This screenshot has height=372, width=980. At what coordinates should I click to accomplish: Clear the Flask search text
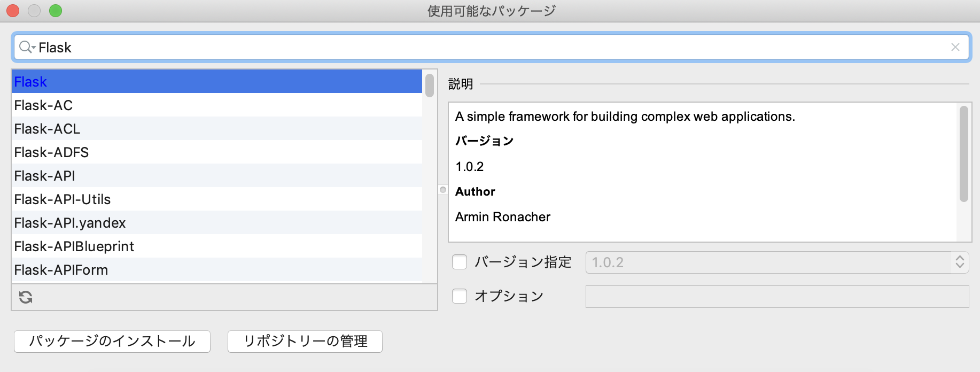(955, 47)
